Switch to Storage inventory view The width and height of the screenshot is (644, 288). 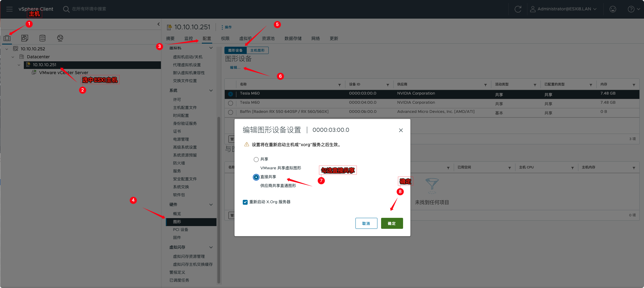(42, 38)
